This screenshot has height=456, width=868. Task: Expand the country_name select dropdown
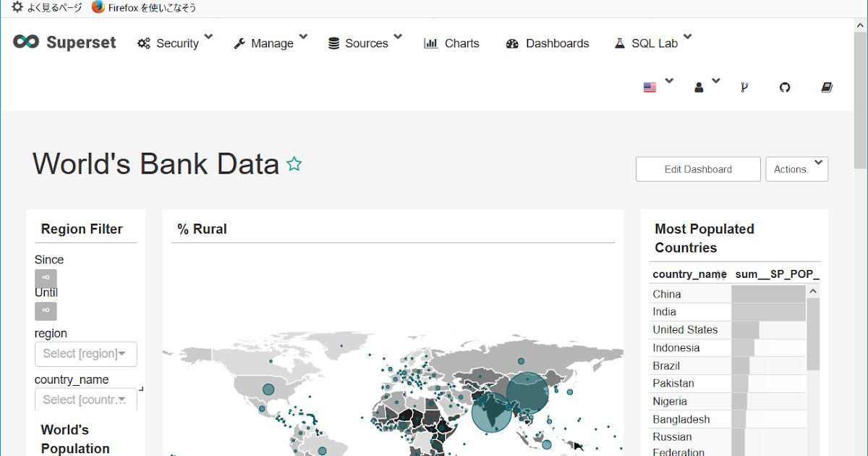pyautogui.click(x=85, y=400)
